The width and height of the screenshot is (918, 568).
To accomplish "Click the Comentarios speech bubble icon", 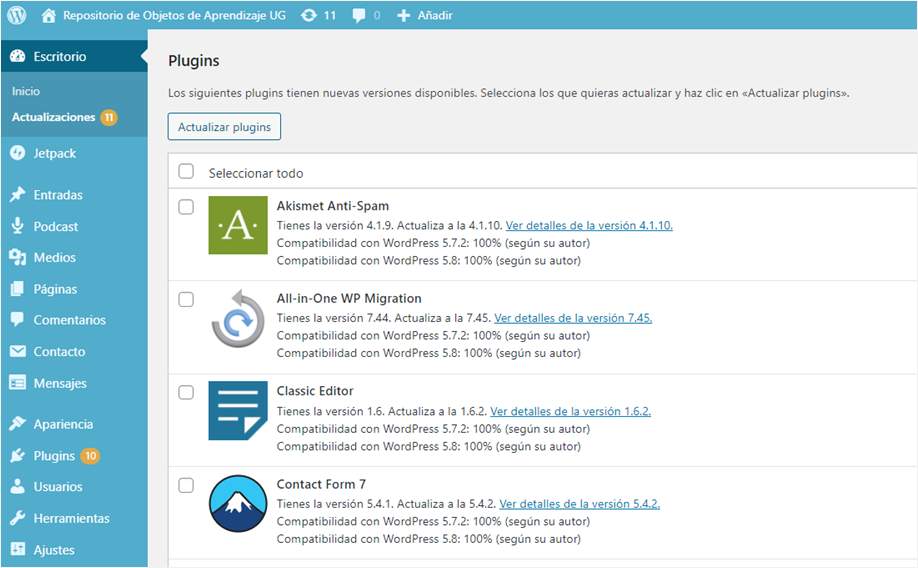I will coord(18,319).
